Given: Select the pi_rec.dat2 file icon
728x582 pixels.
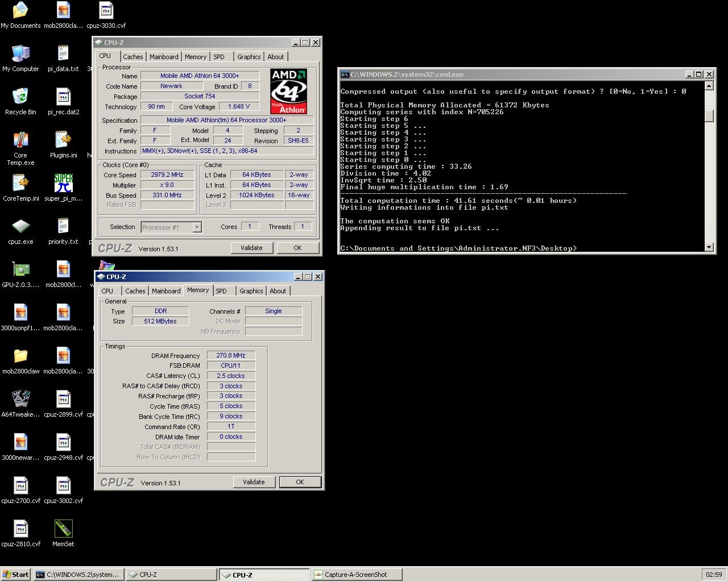Looking at the screenshot, I should [63, 101].
